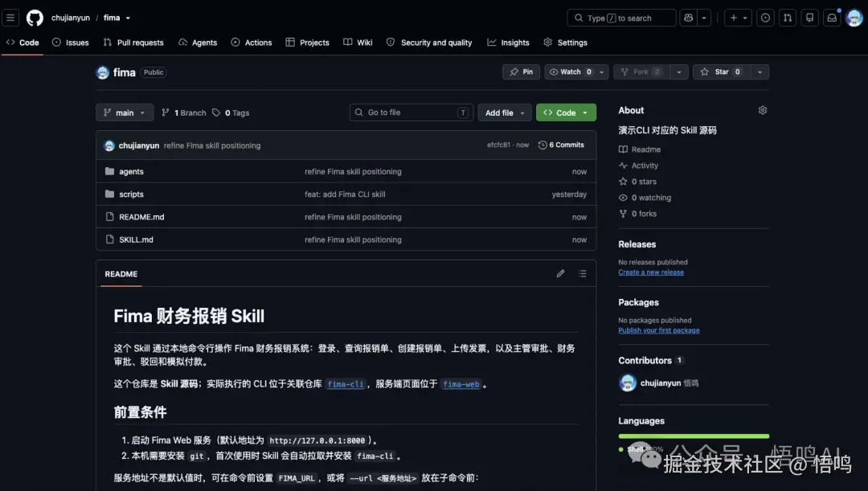Switch to the Pull requests tab
868x491 pixels.
[x=133, y=43]
